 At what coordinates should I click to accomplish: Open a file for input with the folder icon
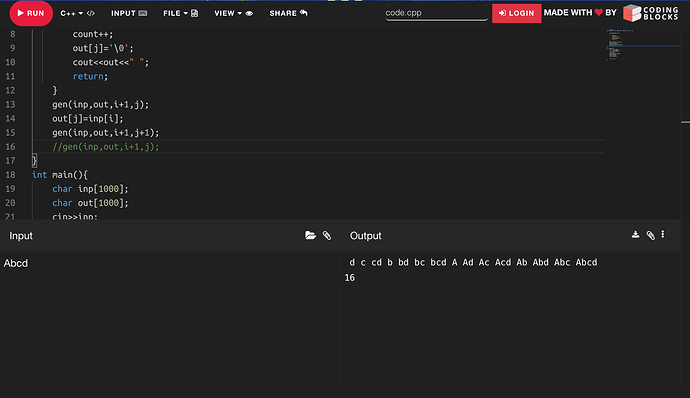[310, 235]
